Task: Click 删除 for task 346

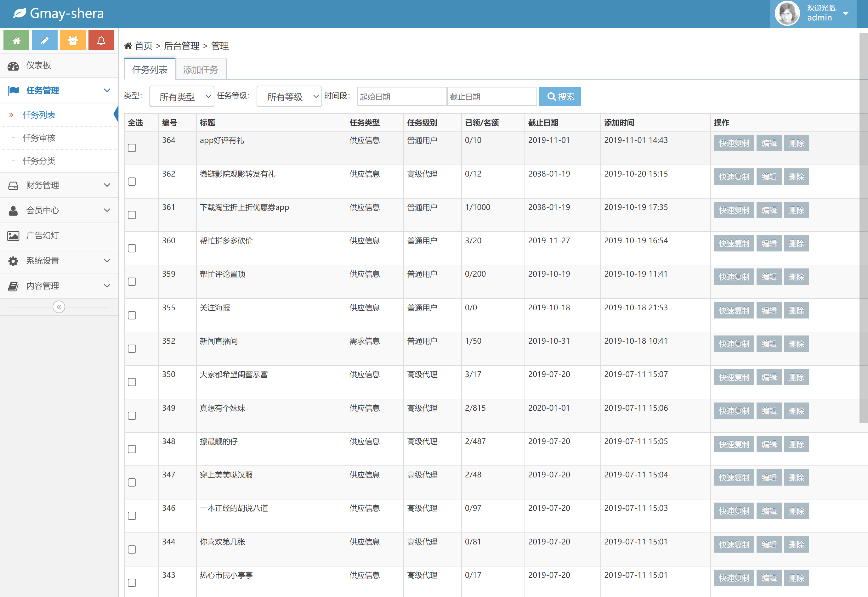Action: [796, 511]
